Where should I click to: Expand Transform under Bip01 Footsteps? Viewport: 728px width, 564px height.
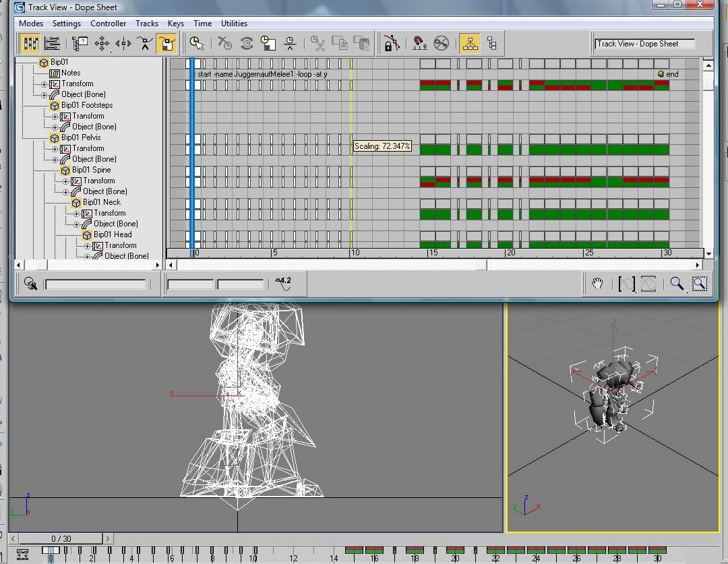click(x=55, y=117)
